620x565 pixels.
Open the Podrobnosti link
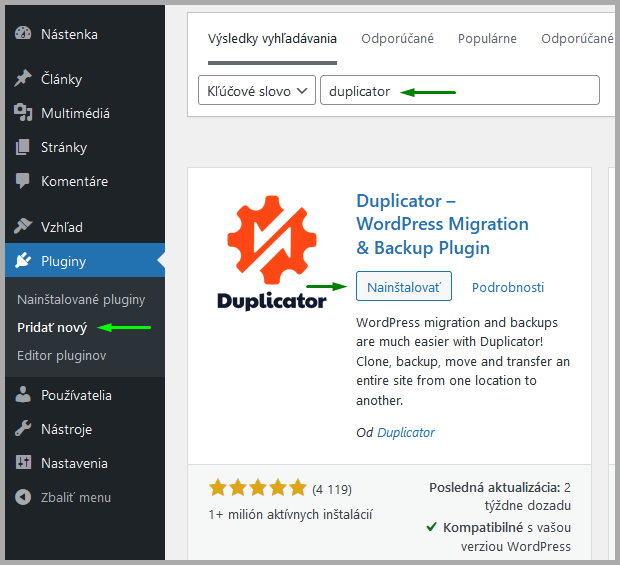point(508,287)
